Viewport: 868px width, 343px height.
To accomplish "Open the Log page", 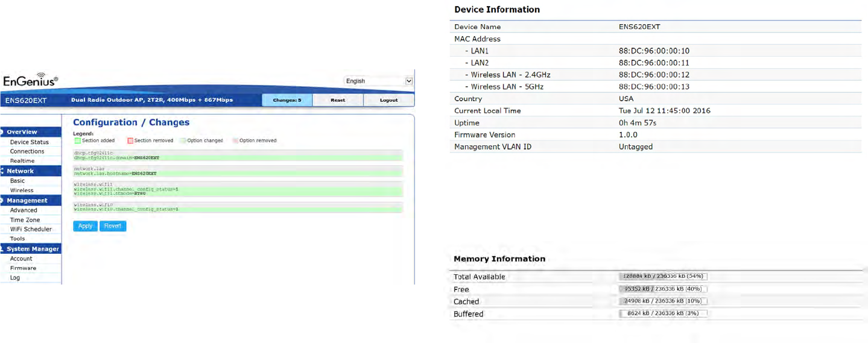I will point(15,278).
